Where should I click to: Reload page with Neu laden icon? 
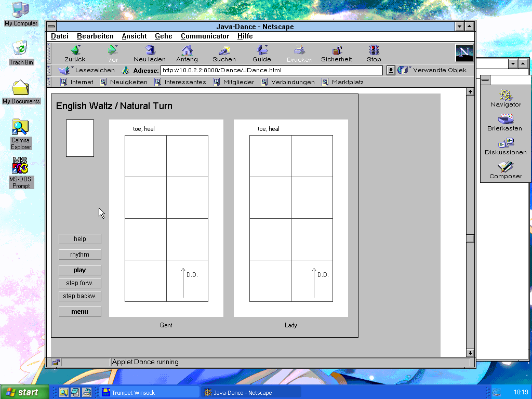click(150, 50)
